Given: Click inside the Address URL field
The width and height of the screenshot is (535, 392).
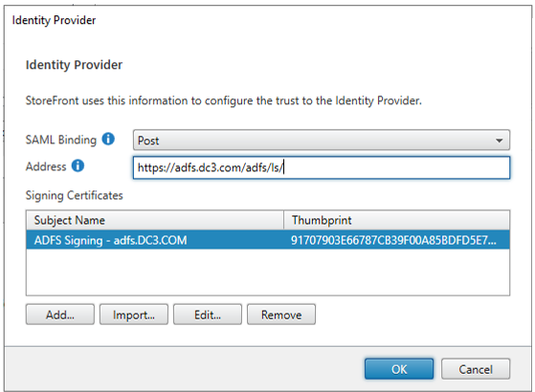Looking at the screenshot, I should point(322,167).
